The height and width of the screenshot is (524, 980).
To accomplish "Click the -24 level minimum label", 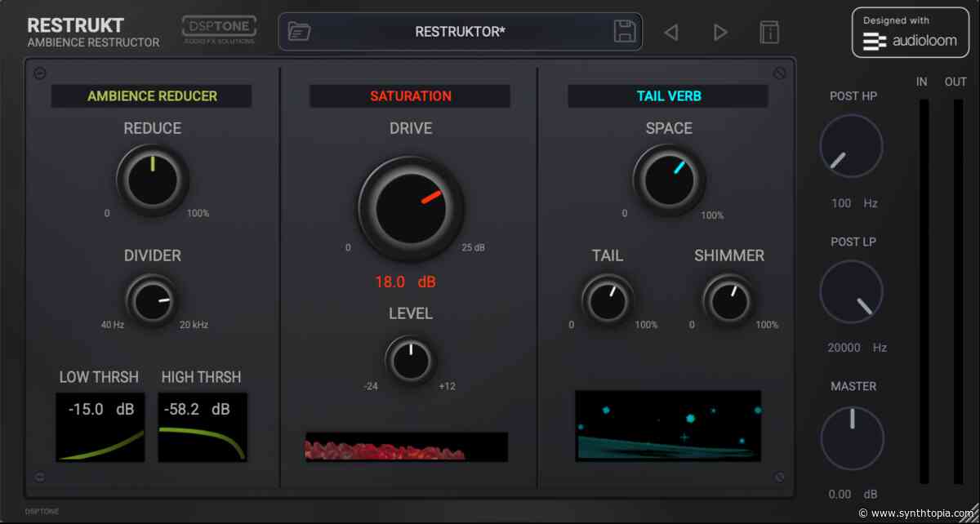I will point(371,386).
